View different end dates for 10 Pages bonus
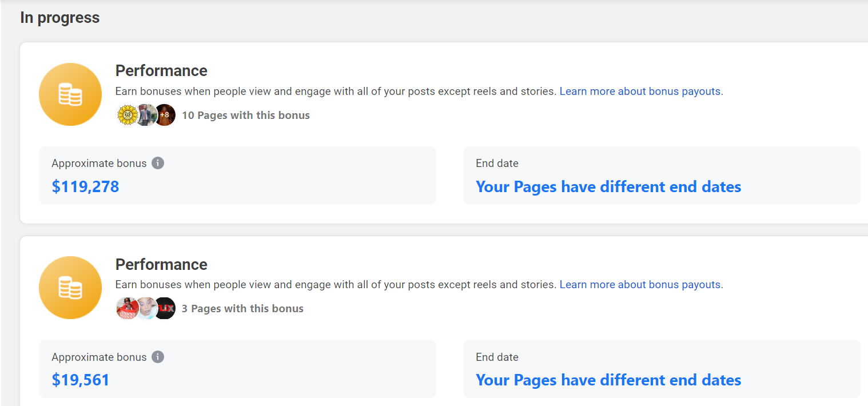The height and width of the screenshot is (406, 868). point(608,186)
